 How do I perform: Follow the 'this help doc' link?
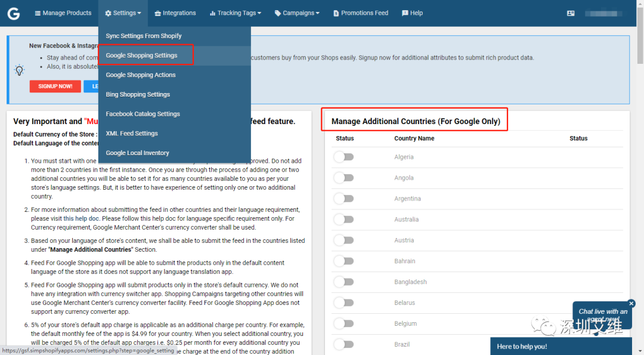coord(81,218)
